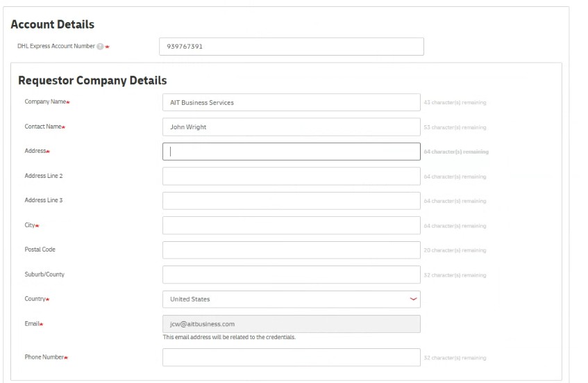The image size is (588, 383).
Task: Open the Country dropdown showing United States
Action: (291, 300)
